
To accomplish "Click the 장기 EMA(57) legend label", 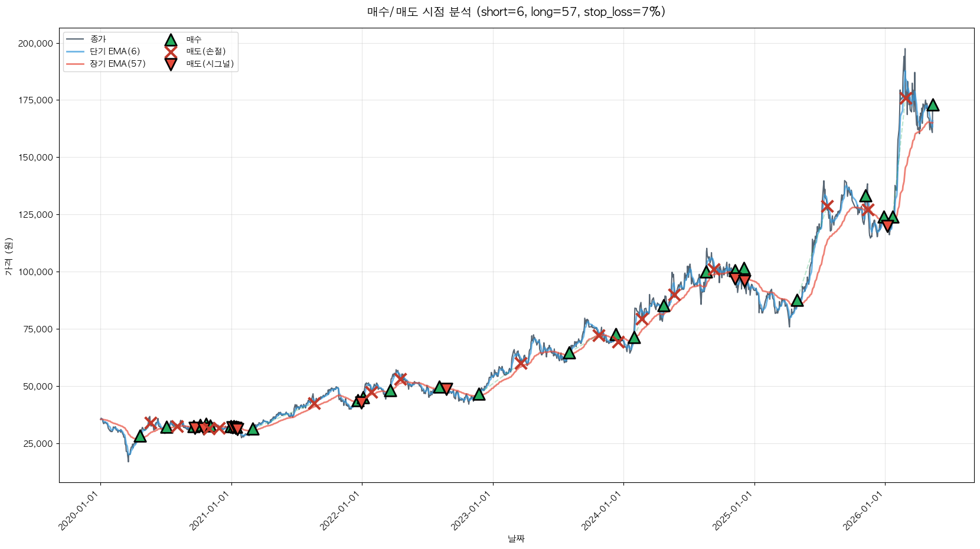I will [x=118, y=64].
